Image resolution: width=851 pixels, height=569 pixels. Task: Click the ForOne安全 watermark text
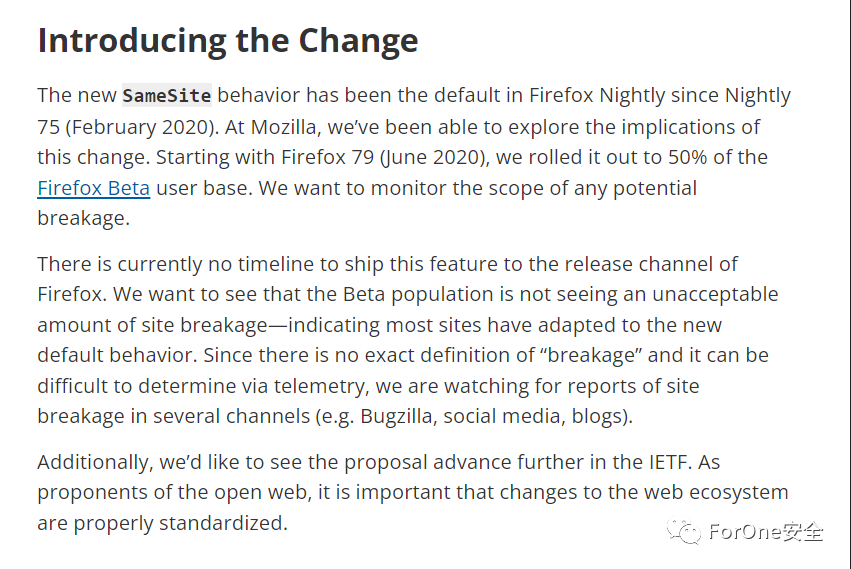(766, 532)
